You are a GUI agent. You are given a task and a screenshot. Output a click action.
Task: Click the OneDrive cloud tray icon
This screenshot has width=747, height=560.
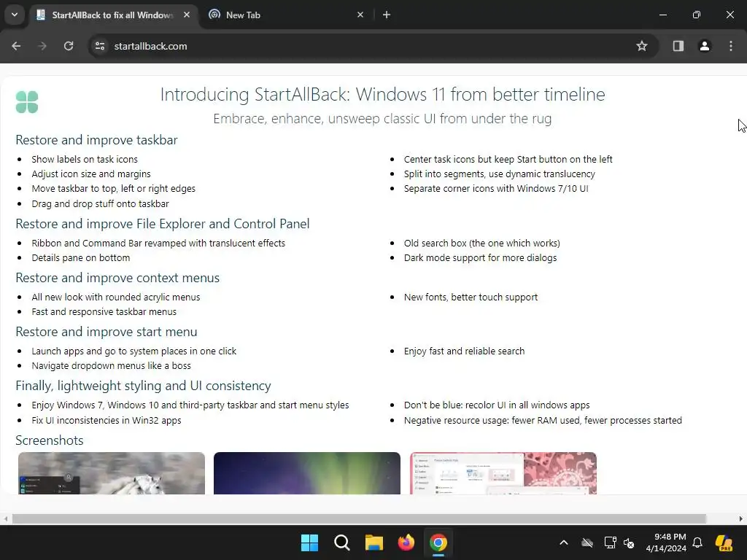pos(587,542)
